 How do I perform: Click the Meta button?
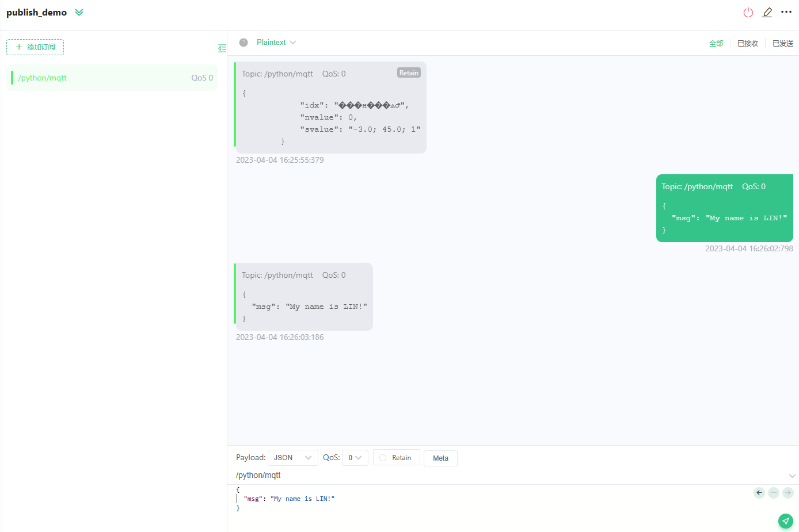click(440, 458)
